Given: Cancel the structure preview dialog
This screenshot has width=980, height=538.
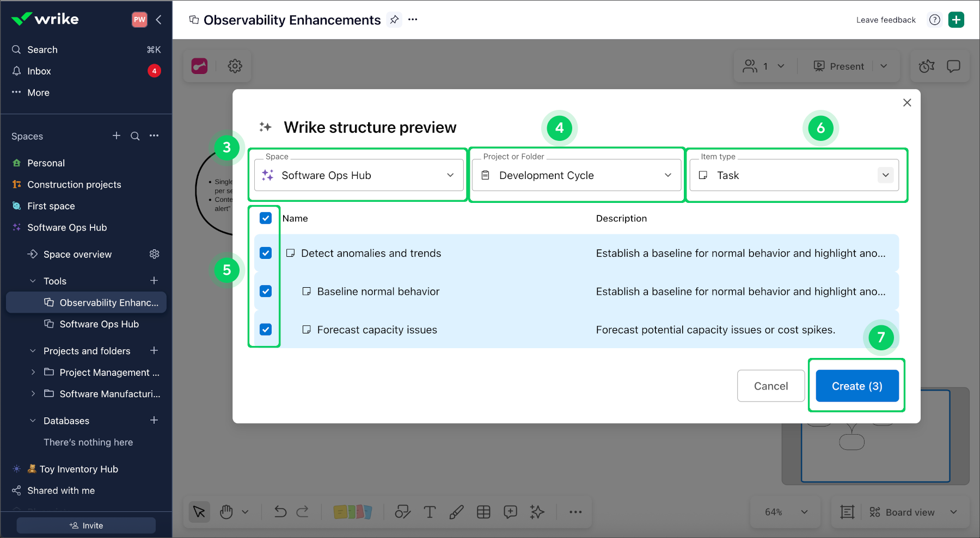Looking at the screenshot, I should (770, 386).
